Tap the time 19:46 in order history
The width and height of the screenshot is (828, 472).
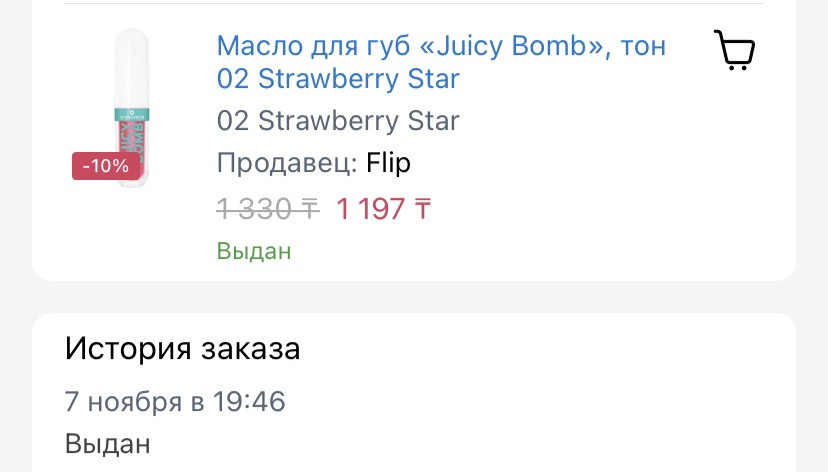coord(251,401)
